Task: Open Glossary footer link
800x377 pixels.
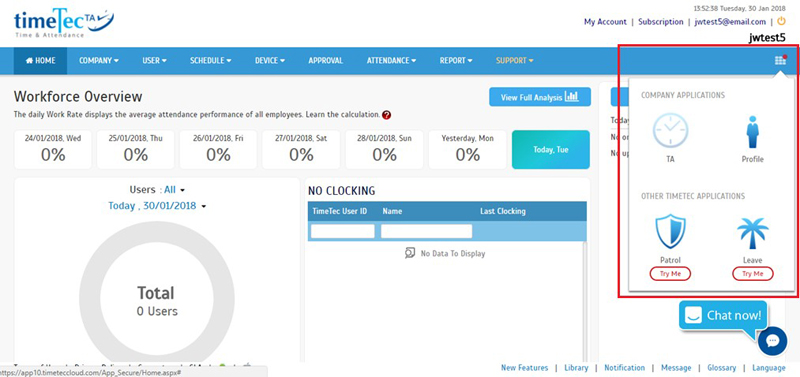Action: point(721,368)
